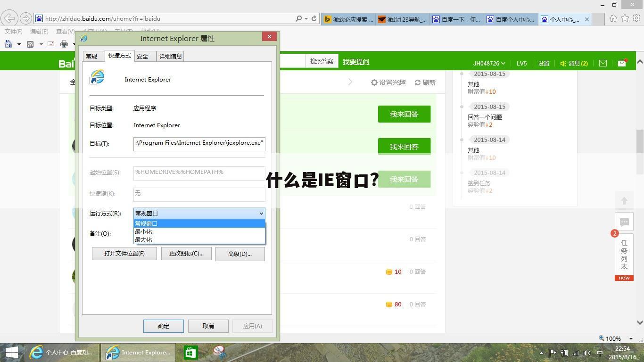
Task: Click the search magnifier in the address bar
Action: [298, 19]
